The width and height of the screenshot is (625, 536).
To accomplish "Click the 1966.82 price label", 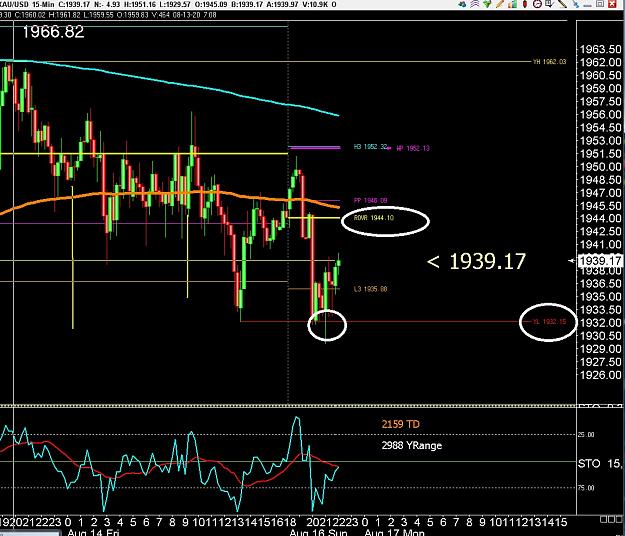I will [53, 32].
